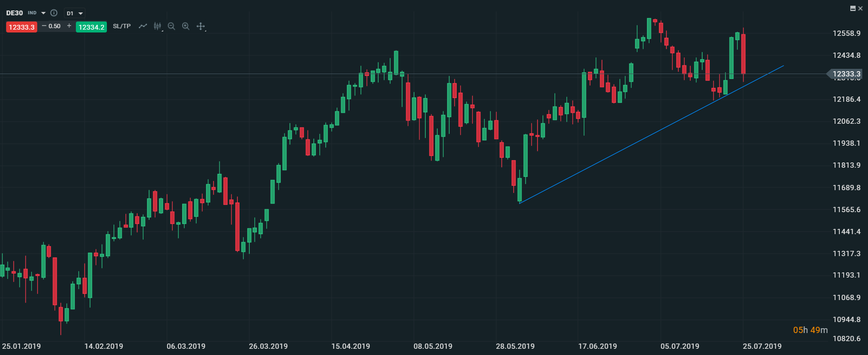This screenshot has height=355, width=868.
Task: Toggle the SL/TP option
Action: coord(122,26)
